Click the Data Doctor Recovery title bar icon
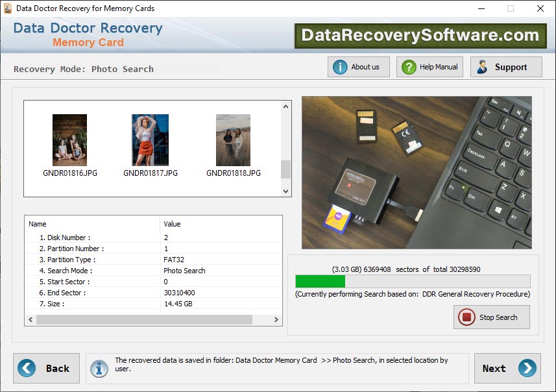The height and width of the screenshot is (392, 556). click(x=7, y=8)
